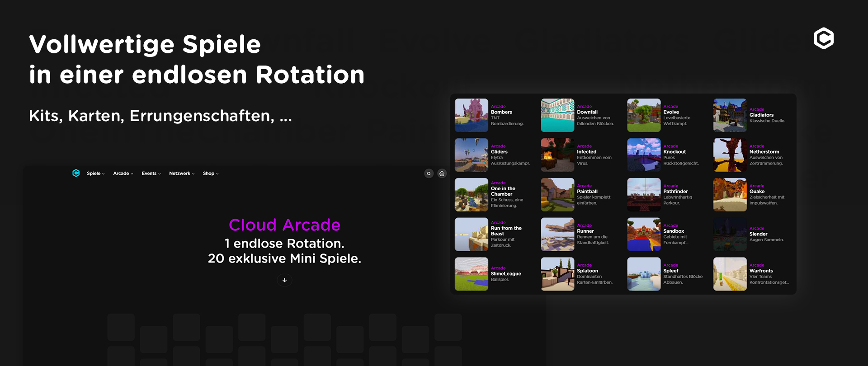Click the Infected game title
This screenshot has width=868, height=366.
[x=587, y=152]
